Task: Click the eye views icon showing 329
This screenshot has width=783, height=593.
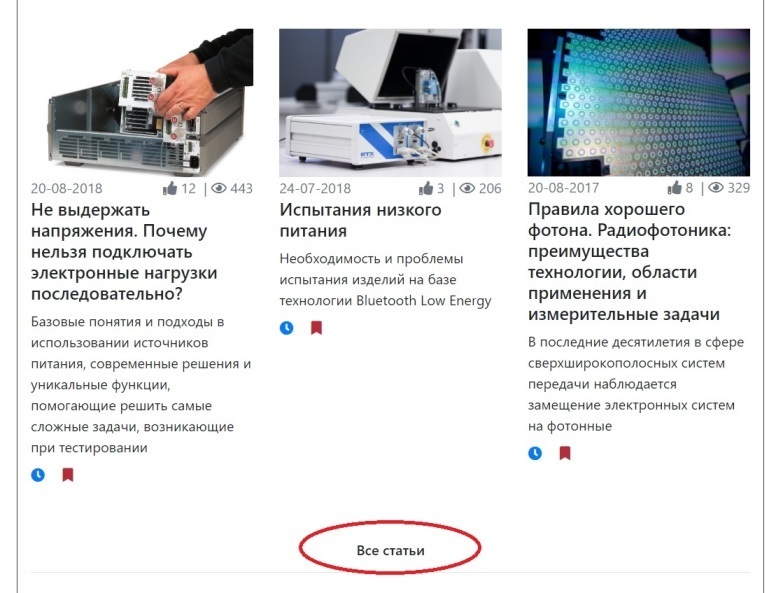Action: pos(716,188)
